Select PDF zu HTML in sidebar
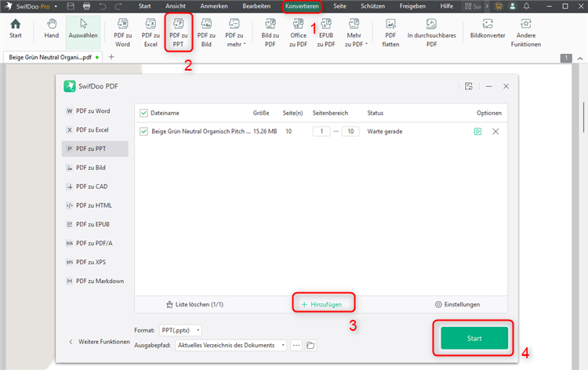 [95, 205]
